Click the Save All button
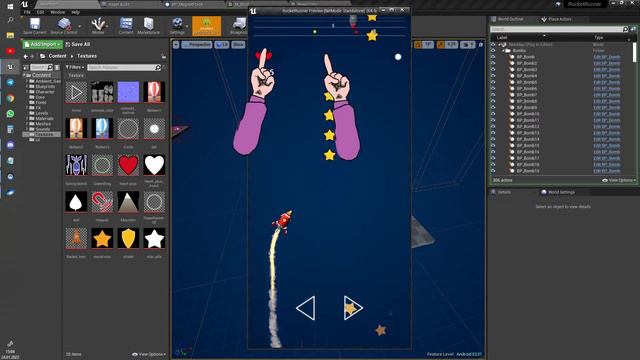640x360 pixels. 78,44
